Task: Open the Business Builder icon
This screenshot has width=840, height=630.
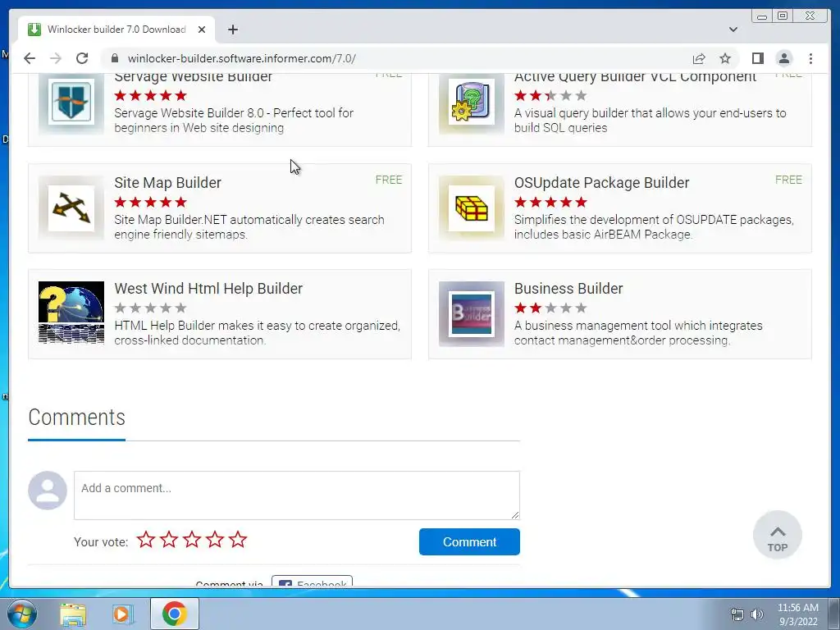Action: pos(472,313)
